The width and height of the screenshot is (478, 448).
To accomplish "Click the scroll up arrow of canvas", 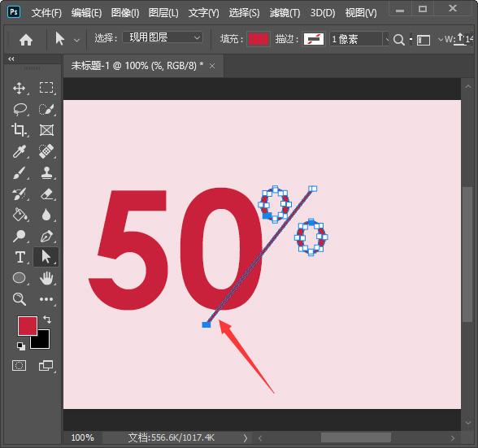I will pos(467,87).
